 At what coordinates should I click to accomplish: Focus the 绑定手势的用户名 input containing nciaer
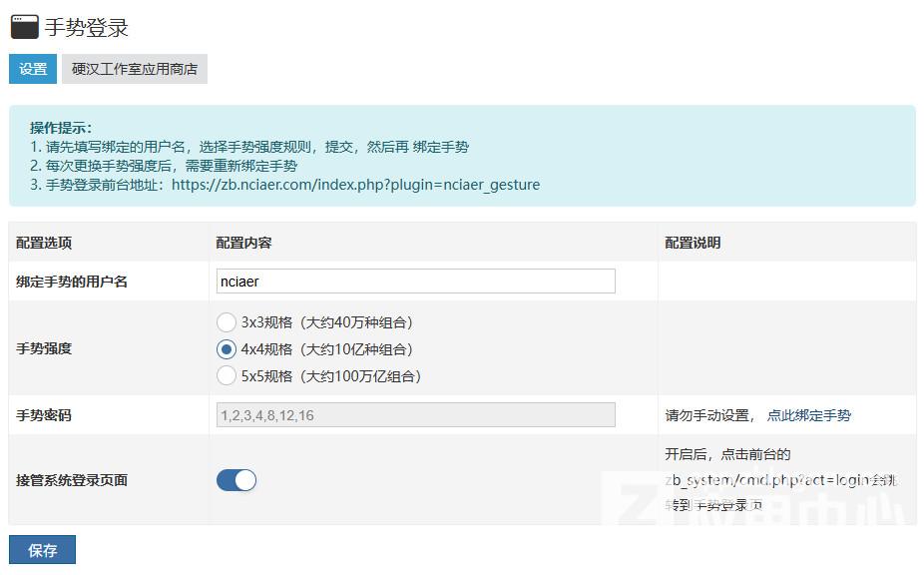(x=415, y=282)
